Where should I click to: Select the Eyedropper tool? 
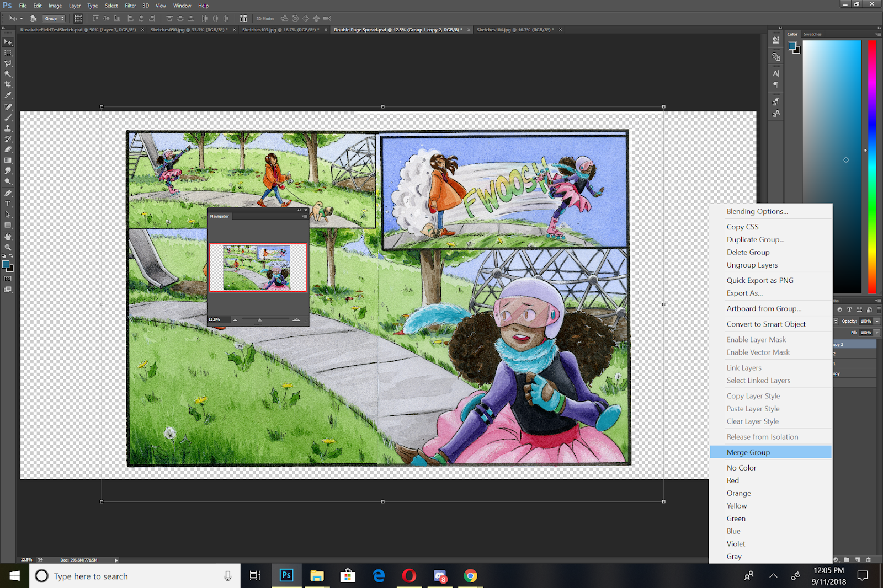click(8, 95)
